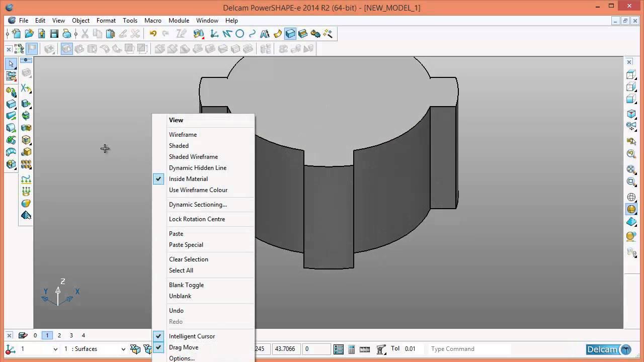Close the second toolbar with its X button

(9, 49)
